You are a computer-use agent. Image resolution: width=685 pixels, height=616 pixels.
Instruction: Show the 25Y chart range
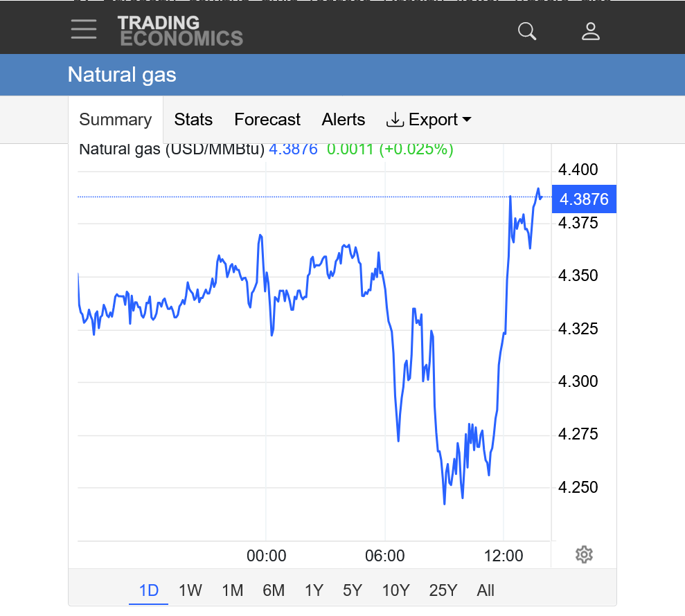[443, 590]
